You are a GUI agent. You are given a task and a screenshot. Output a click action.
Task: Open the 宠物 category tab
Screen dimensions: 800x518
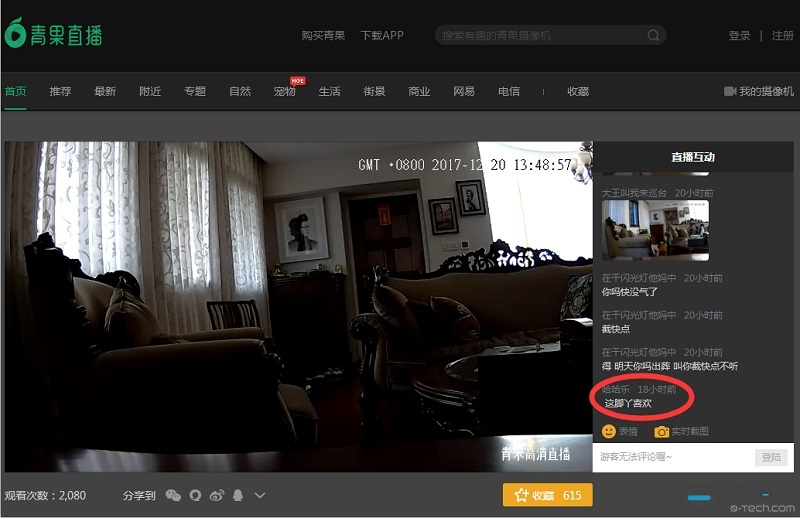pos(284,91)
